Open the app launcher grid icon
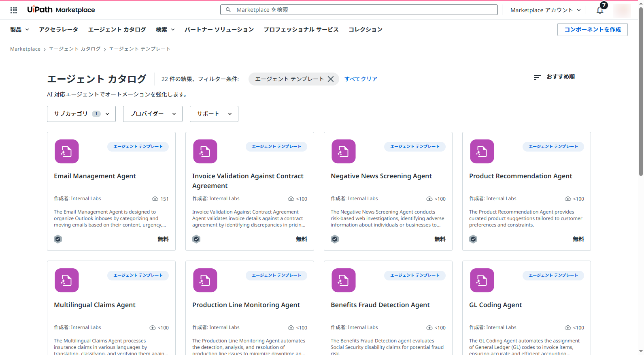Screen dimensions: 644x355 pos(14,10)
